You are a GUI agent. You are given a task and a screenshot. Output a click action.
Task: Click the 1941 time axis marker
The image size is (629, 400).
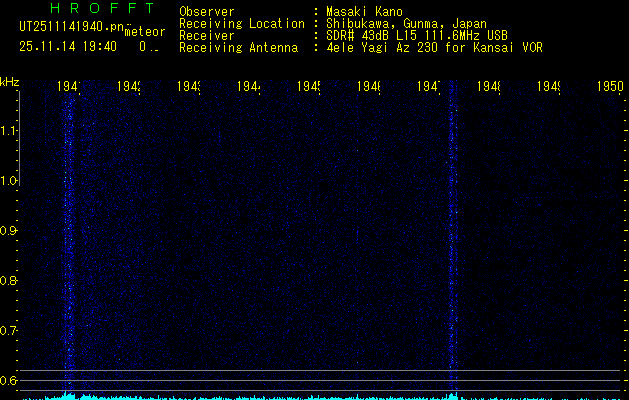69,86
